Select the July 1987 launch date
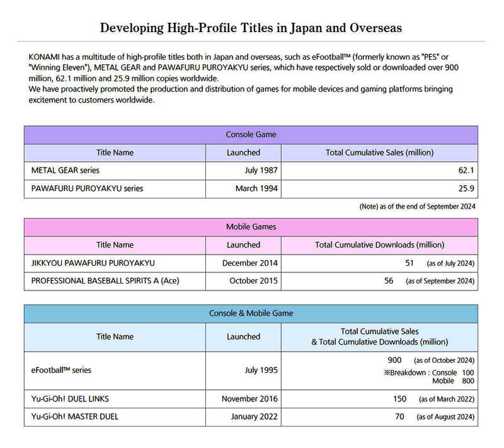 pos(261,171)
